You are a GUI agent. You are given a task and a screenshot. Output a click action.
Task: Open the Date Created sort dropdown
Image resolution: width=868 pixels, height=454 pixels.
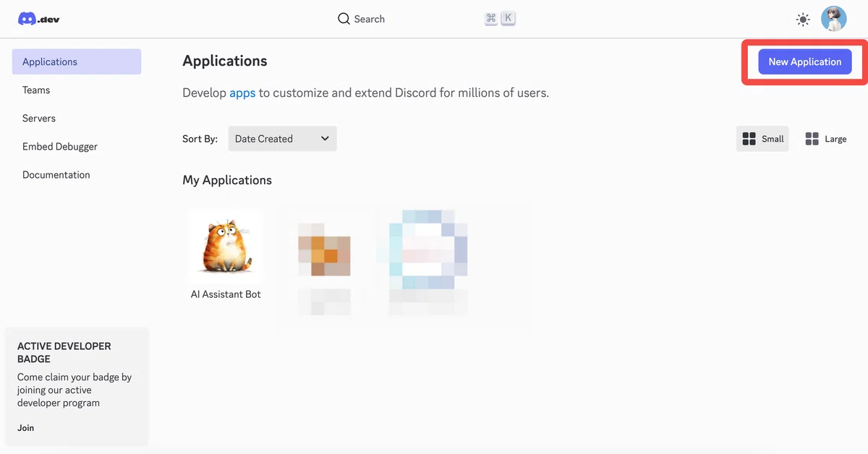point(282,139)
